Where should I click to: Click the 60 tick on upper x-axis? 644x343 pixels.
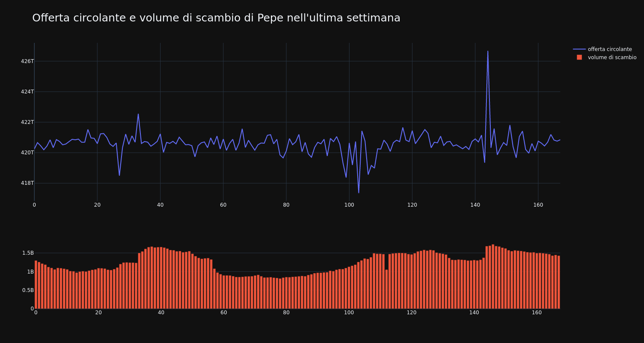[223, 205]
